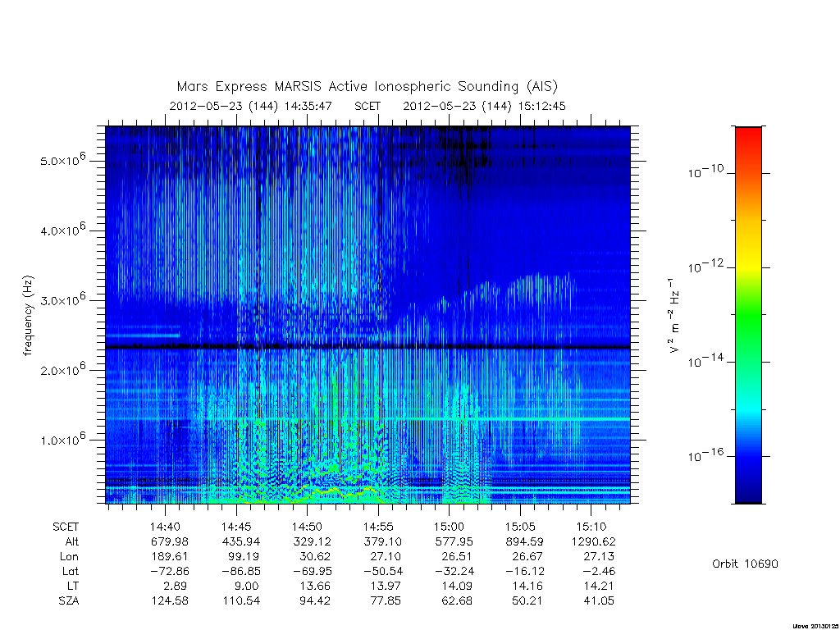Click the color bar 10^-16 tick label
This screenshot has width=840, height=630.
705,454
